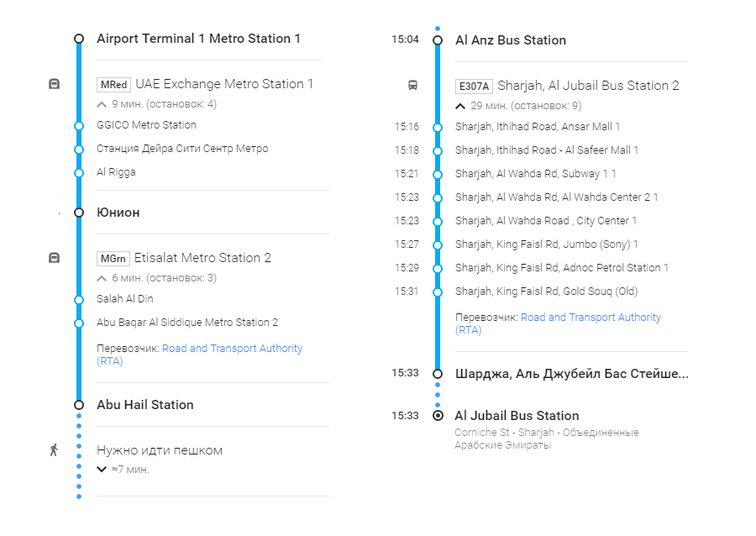Image resolution: width=756 pixels, height=536 pixels.
Task: Expand the 7 min walking directions
Action: tap(102, 470)
